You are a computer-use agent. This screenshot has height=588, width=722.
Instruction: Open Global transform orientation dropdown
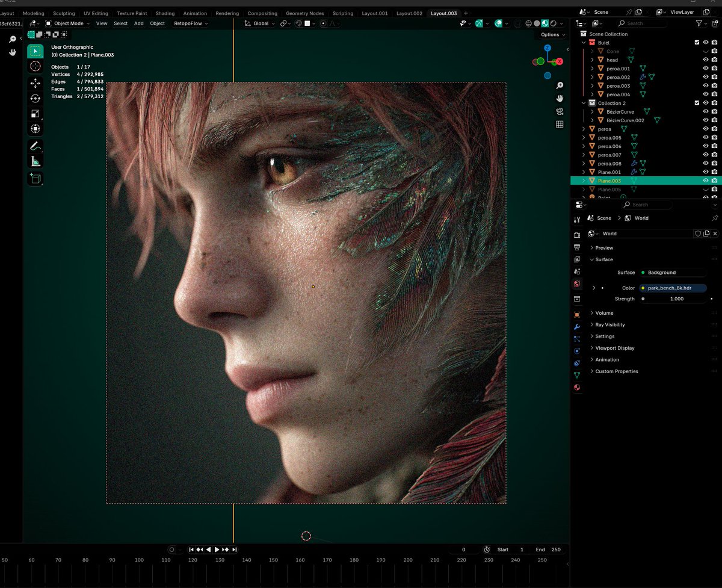click(x=260, y=23)
